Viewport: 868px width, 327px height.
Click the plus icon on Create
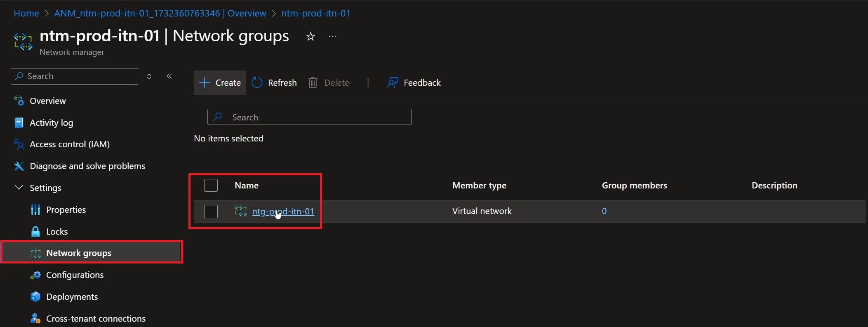click(x=205, y=83)
